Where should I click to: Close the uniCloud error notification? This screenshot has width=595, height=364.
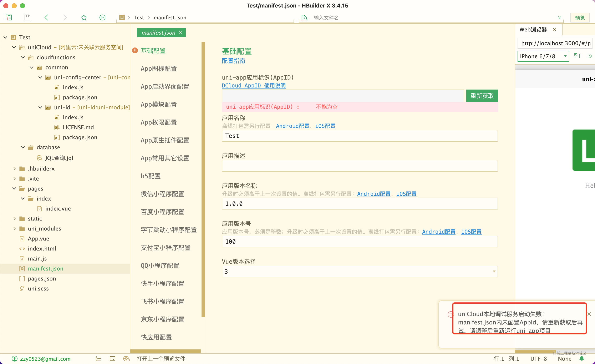pos(589,314)
